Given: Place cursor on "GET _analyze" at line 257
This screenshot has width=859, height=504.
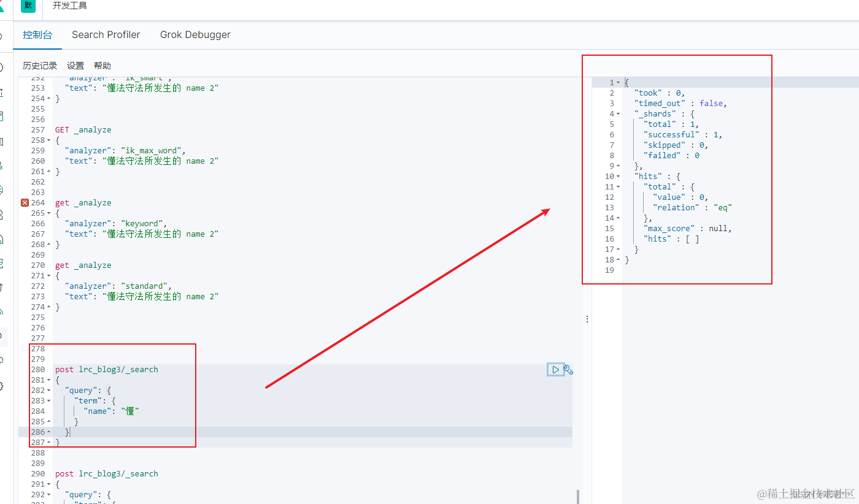Looking at the screenshot, I should coord(83,130).
